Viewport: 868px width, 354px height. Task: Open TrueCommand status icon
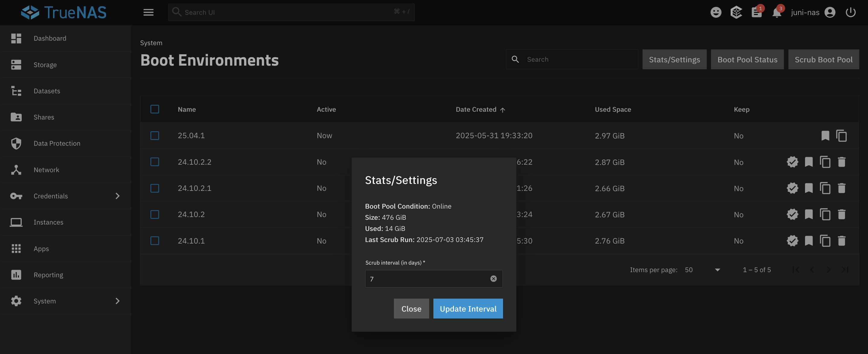tap(736, 12)
